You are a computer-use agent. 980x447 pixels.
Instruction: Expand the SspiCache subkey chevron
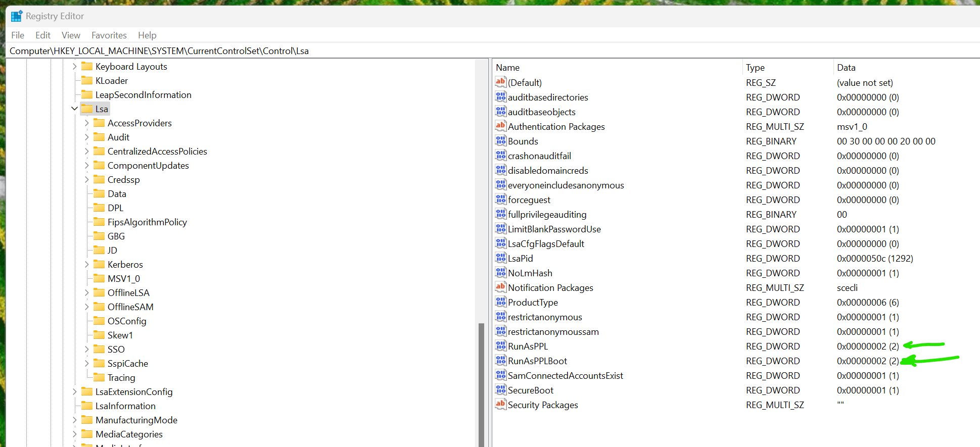[x=87, y=363]
